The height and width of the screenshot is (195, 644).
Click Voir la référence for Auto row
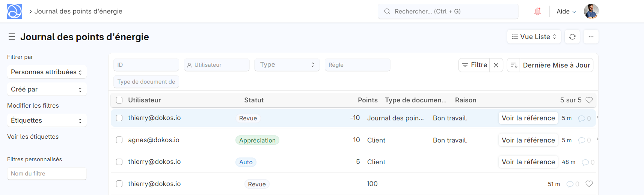pyautogui.click(x=528, y=162)
